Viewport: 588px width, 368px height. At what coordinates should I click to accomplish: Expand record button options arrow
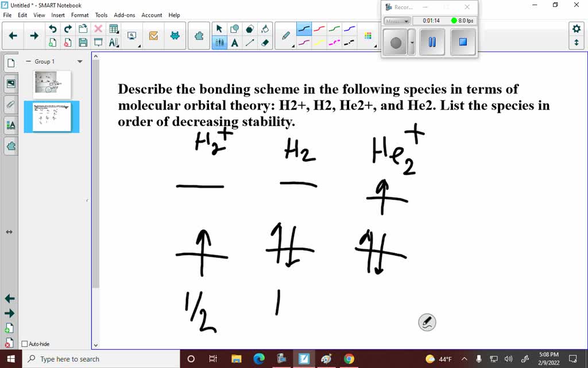click(x=411, y=42)
